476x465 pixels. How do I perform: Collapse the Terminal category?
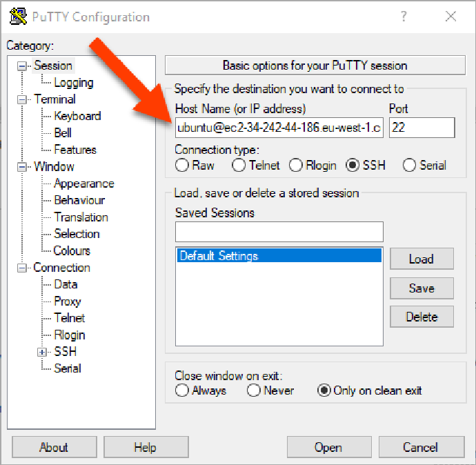23,99
